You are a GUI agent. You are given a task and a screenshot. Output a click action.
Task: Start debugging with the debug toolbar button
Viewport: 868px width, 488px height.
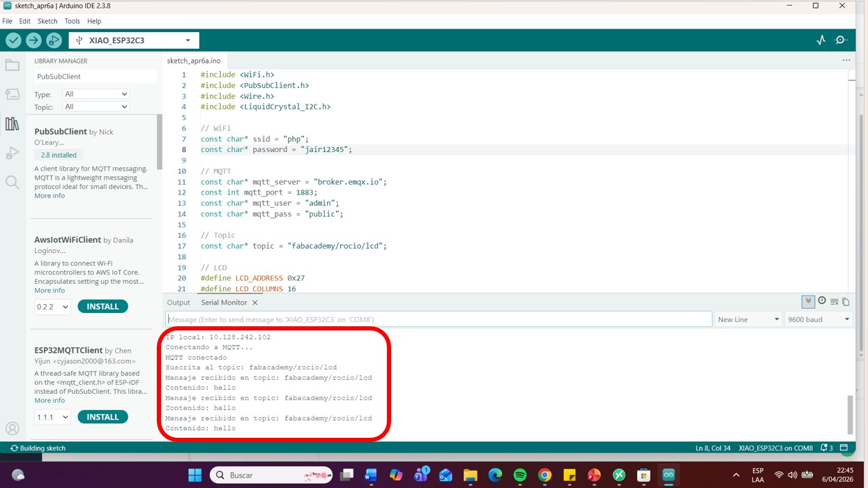tap(54, 40)
